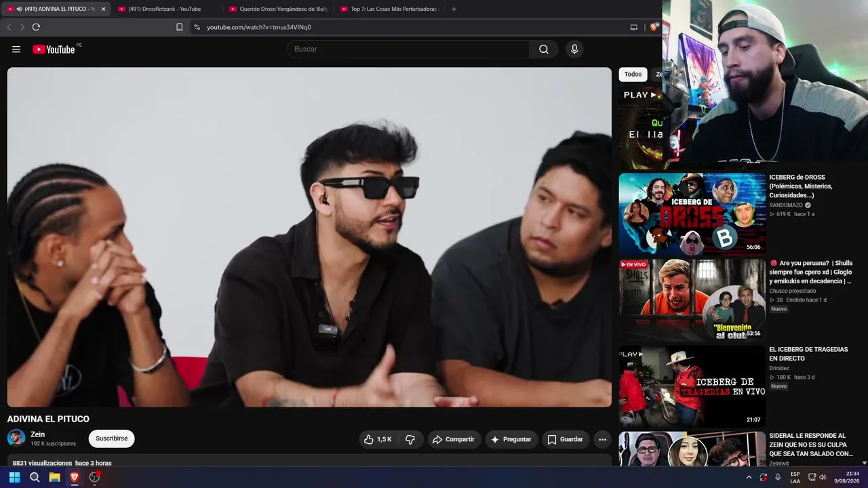
Task: Open the ICEBERG de DROSS video thumbnail
Action: 692,214
